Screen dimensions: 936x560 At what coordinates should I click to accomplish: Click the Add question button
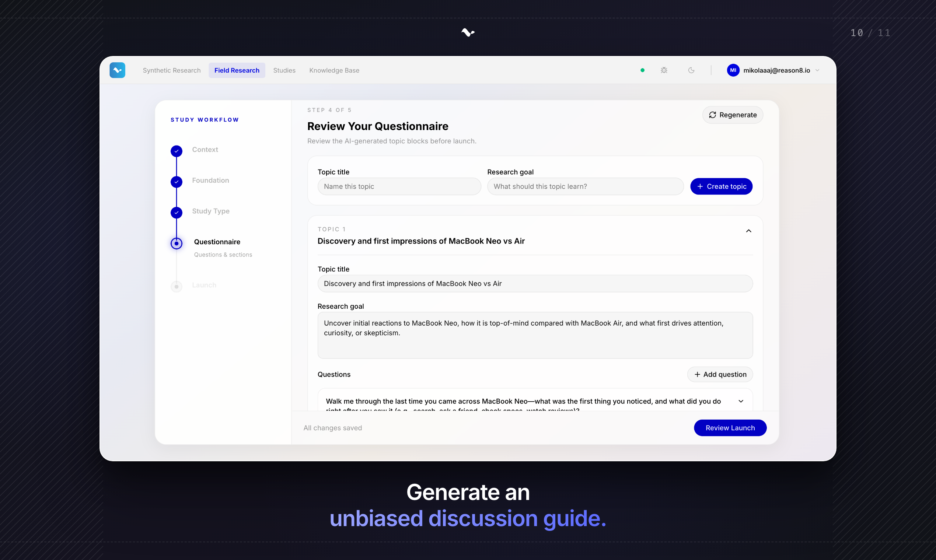pyautogui.click(x=720, y=374)
